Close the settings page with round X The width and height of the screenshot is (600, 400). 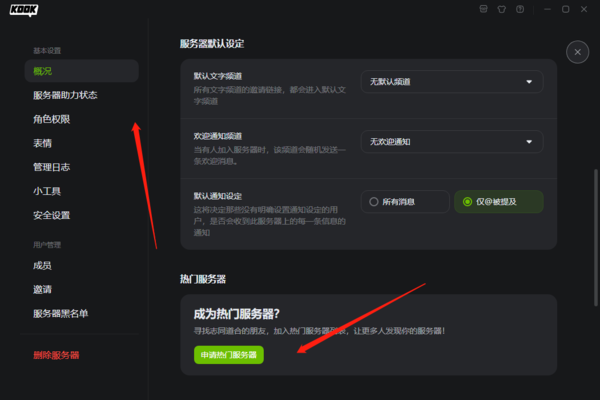coord(577,52)
